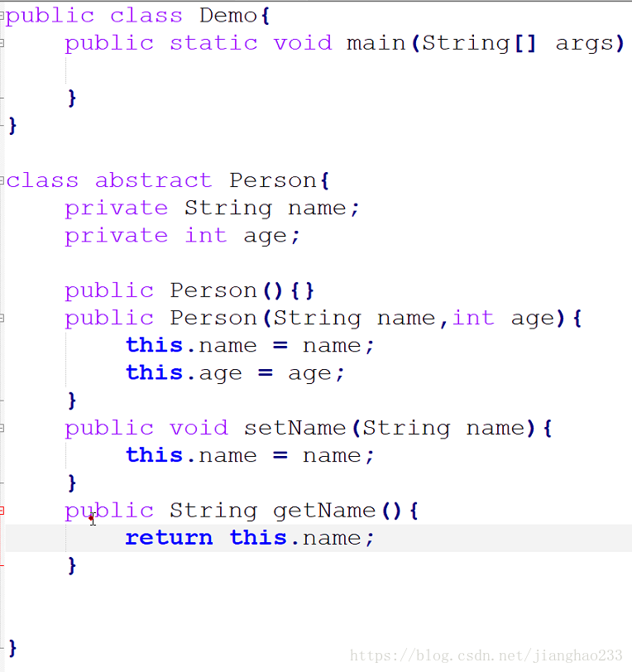Click "int" in "private int age;"
Image resolution: width=632 pixels, height=672 pixels.
(206, 235)
